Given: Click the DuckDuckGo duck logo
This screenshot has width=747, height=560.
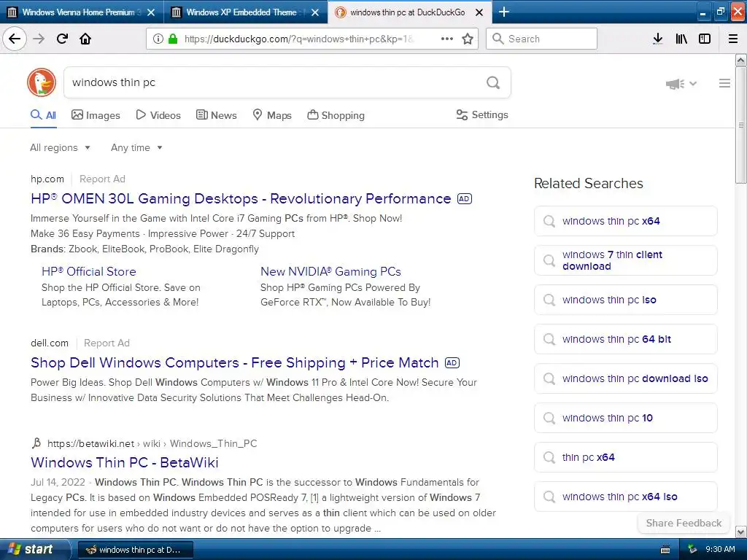Looking at the screenshot, I should point(42,82).
